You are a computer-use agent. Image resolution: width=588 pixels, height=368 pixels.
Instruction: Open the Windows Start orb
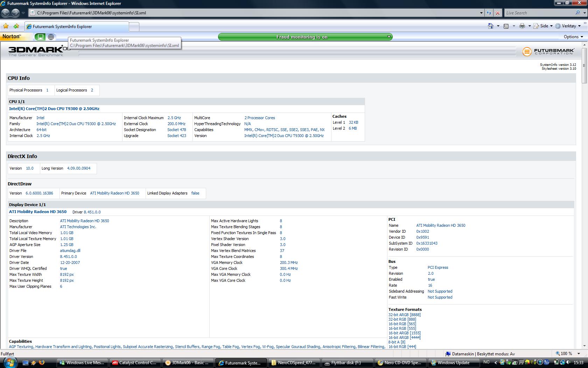click(10, 362)
